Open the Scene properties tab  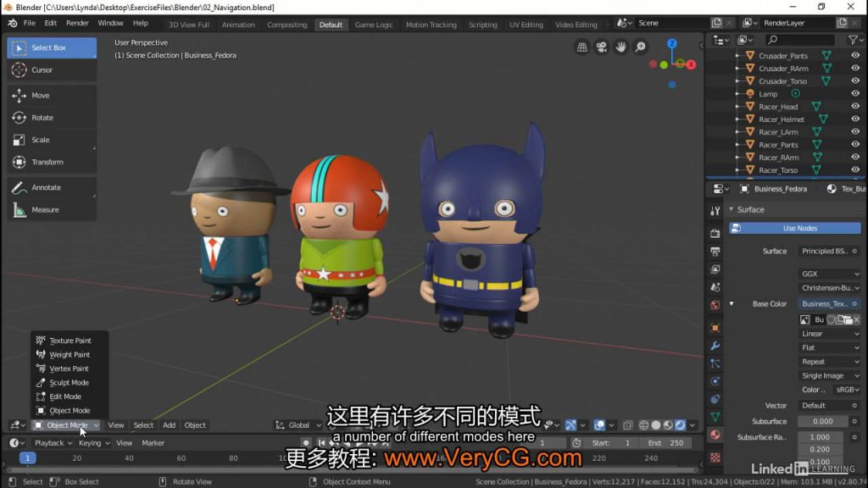point(715,287)
